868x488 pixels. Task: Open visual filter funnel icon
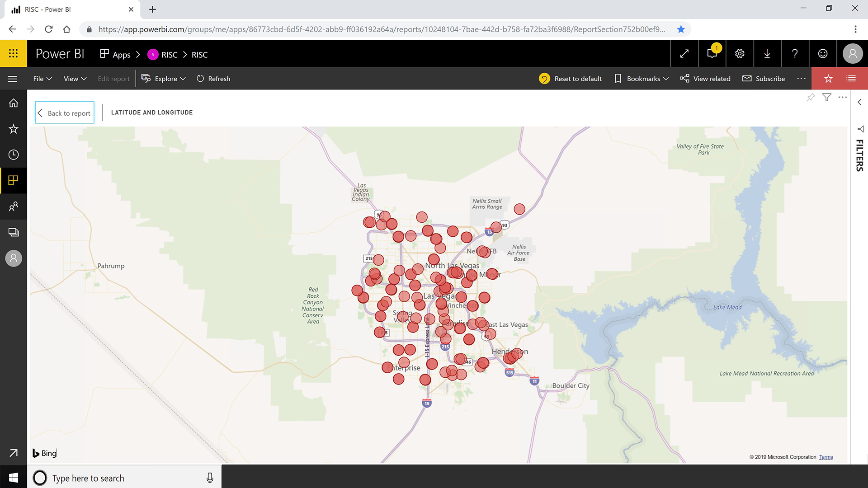(x=826, y=97)
